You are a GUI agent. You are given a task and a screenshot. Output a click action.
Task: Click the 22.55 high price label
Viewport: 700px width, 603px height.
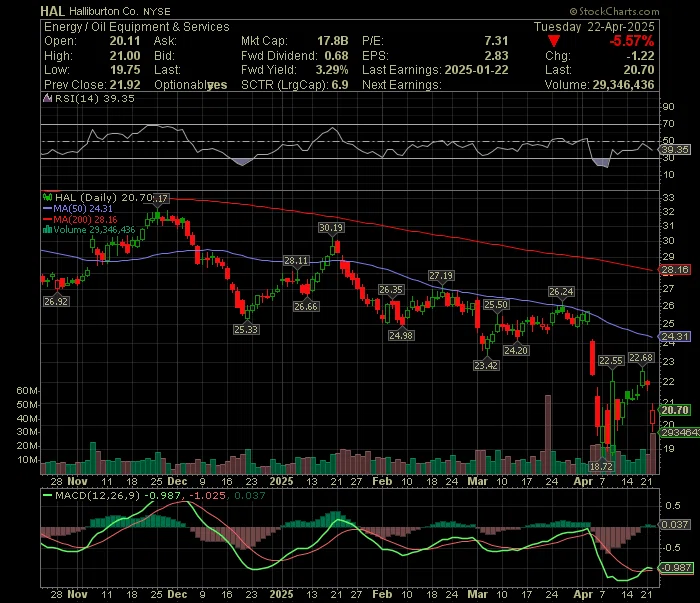tap(611, 361)
